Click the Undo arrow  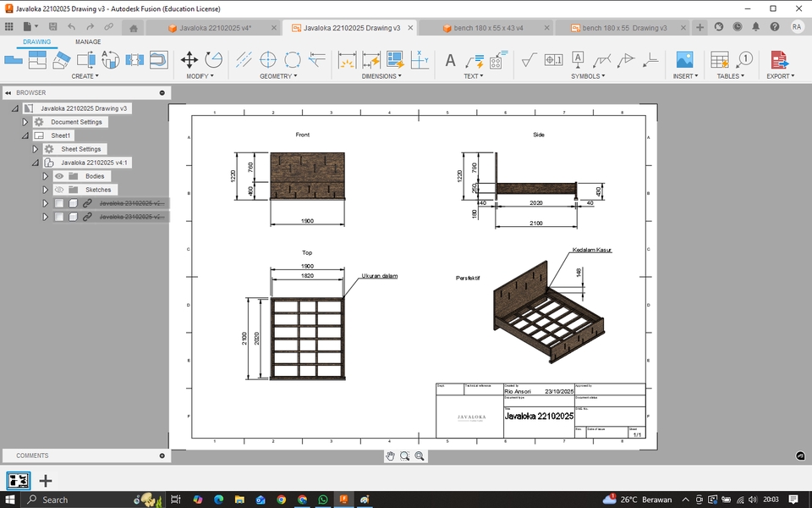(x=71, y=26)
